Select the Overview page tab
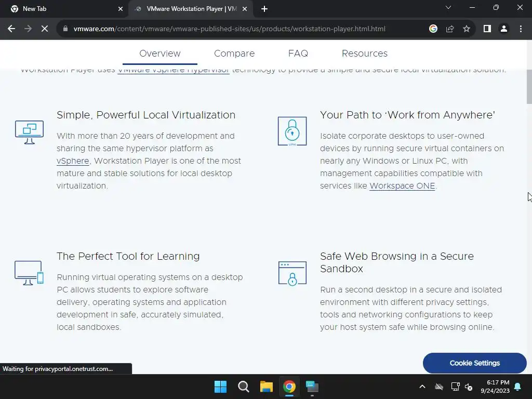Screen dimensions: 532x399 pyautogui.click(x=160, y=54)
